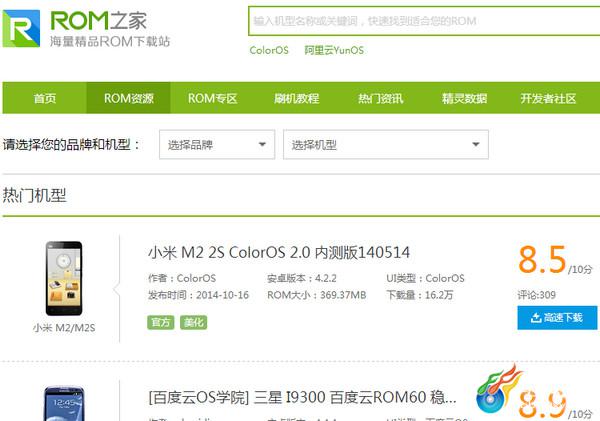Expand the 选择机型 model dropdown
600x421 pixels.
click(x=386, y=144)
